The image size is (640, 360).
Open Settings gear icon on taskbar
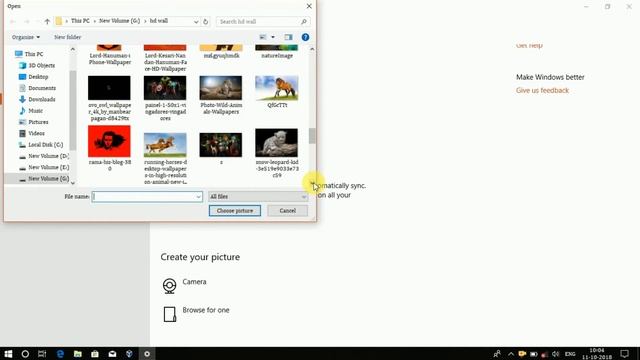pyautogui.click(x=147, y=354)
